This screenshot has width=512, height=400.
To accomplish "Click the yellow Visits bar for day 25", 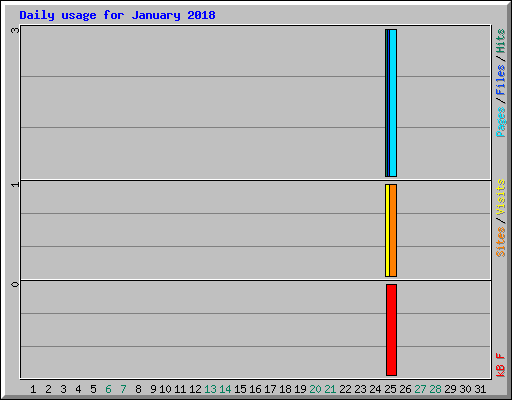I will coord(387,230).
